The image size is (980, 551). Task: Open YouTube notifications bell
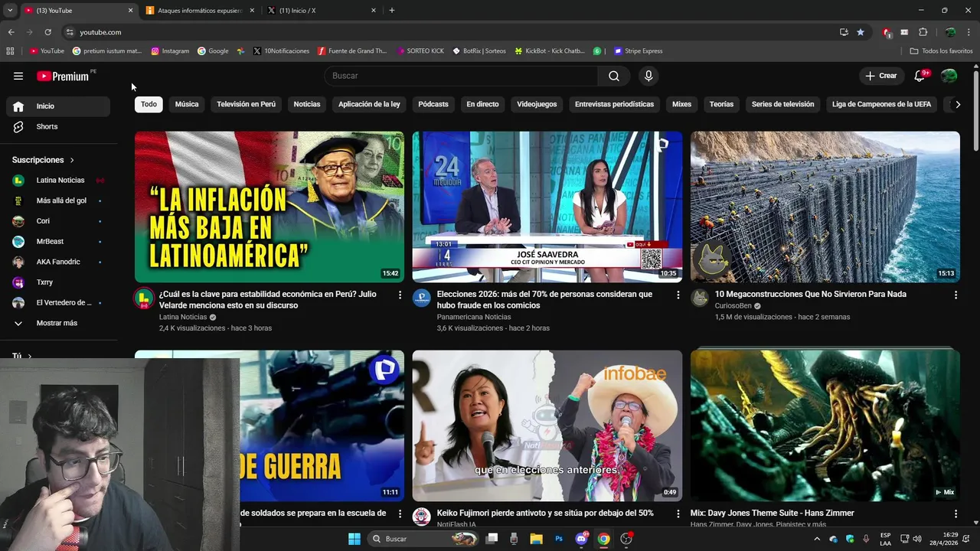(920, 76)
